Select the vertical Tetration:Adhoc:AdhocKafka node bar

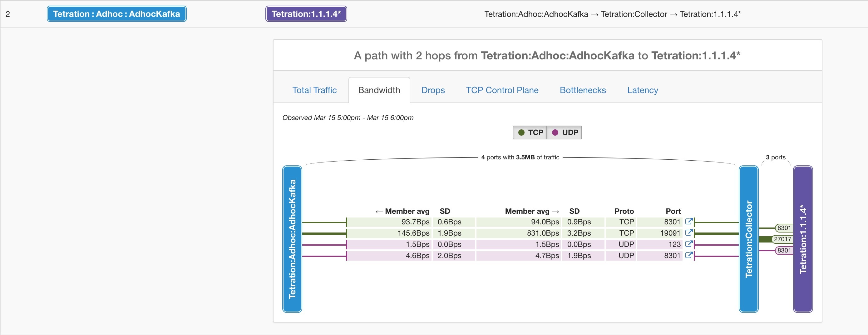click(292, 239)
